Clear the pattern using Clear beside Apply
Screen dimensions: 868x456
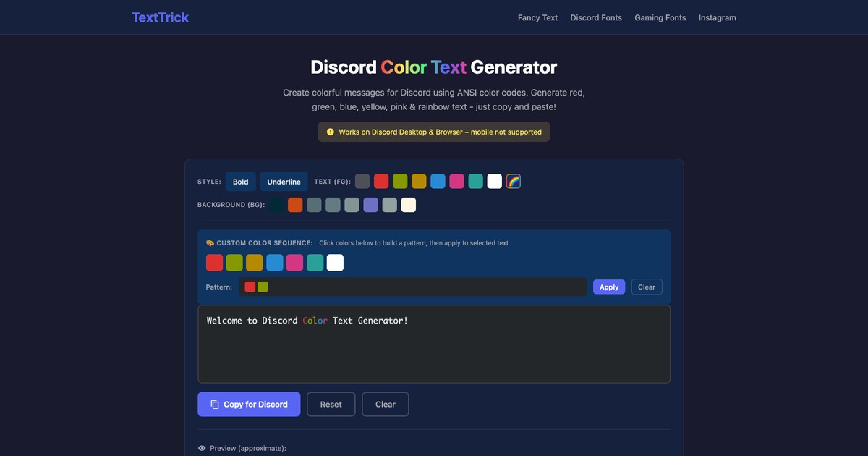point(646,287)
